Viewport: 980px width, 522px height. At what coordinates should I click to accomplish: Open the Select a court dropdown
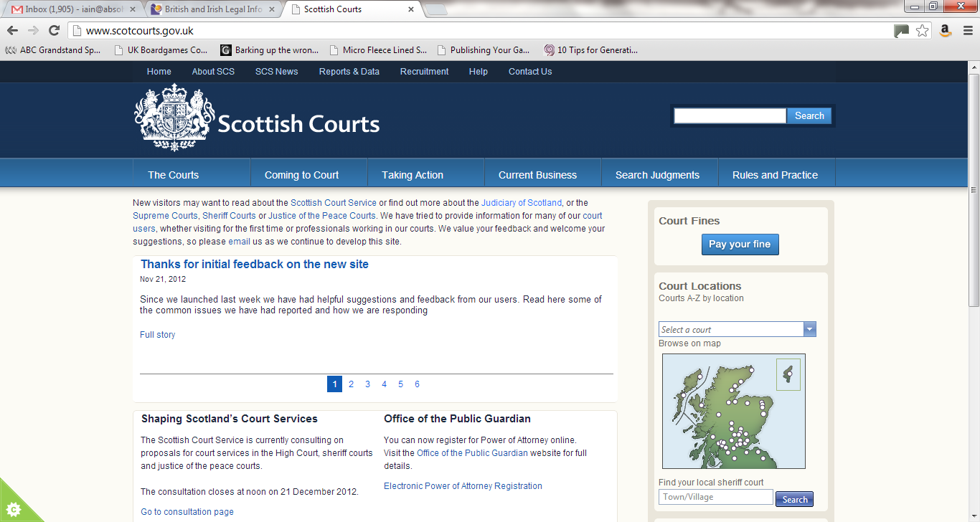point(737,329)
